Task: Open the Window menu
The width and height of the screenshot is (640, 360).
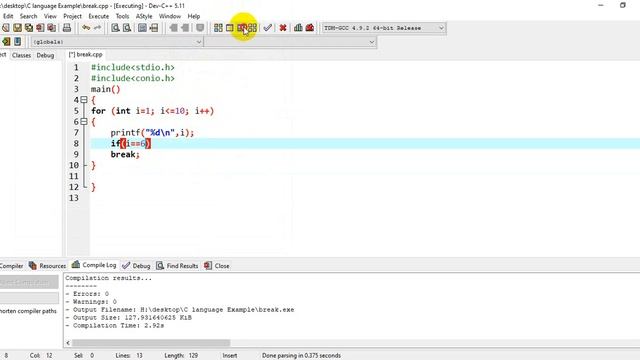Action: [x=169, y=16]
